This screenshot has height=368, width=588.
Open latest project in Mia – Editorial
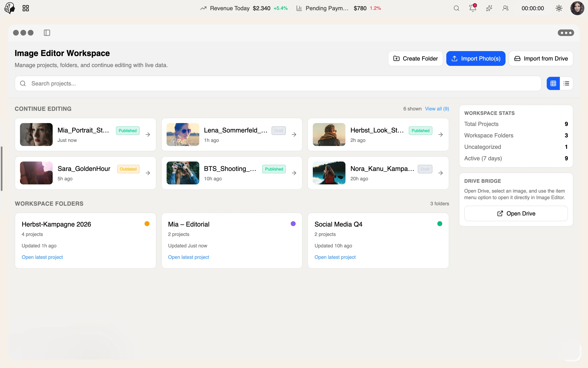click(x=189, y=257)
